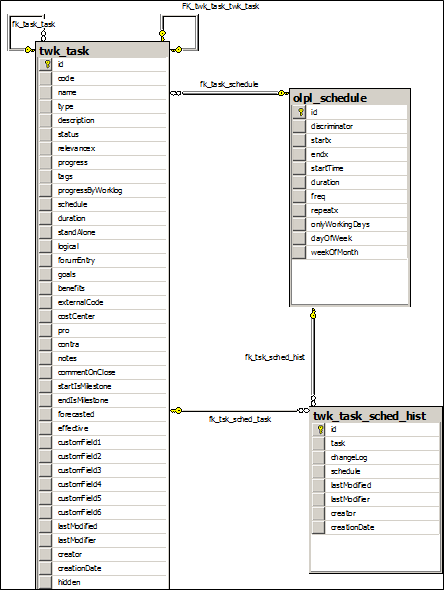This screenshot has width=444, height=590.
Task: Click the key icon beside twk_task_sched_hist id
Action: (320, 429)
